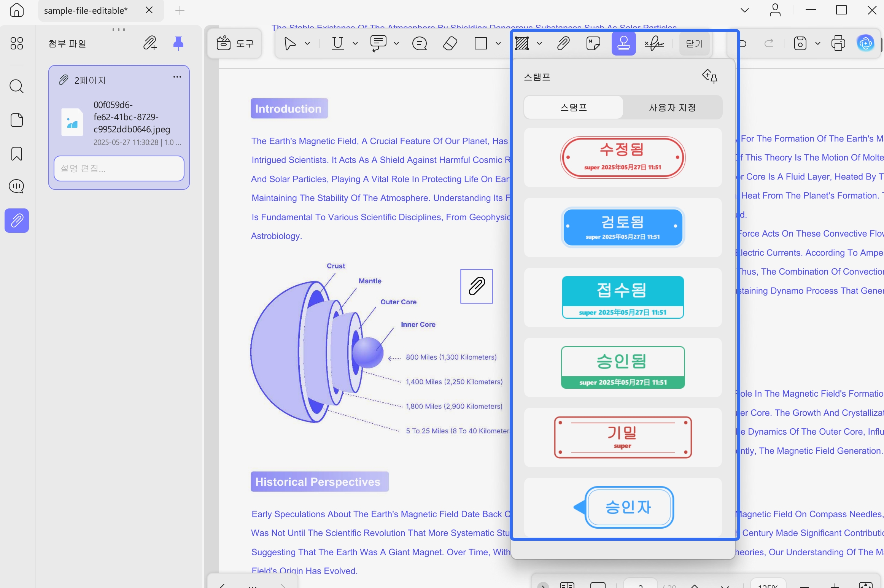
Task: Click the 닫기 button
Action: click(x=694, y=44)
